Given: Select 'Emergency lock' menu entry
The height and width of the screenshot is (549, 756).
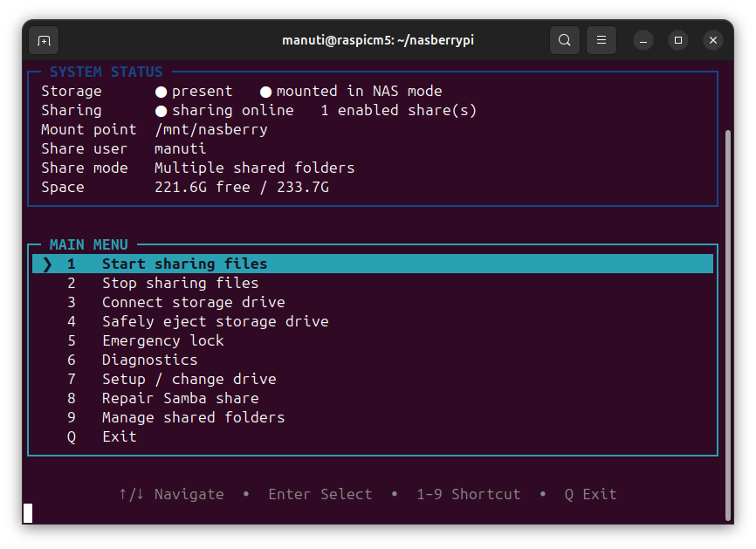Looking at the screenshot, I should pos(372,340).
